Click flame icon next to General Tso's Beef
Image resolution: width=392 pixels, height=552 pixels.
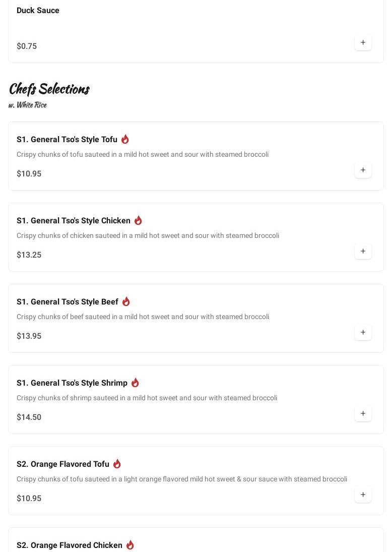point(126,301)
